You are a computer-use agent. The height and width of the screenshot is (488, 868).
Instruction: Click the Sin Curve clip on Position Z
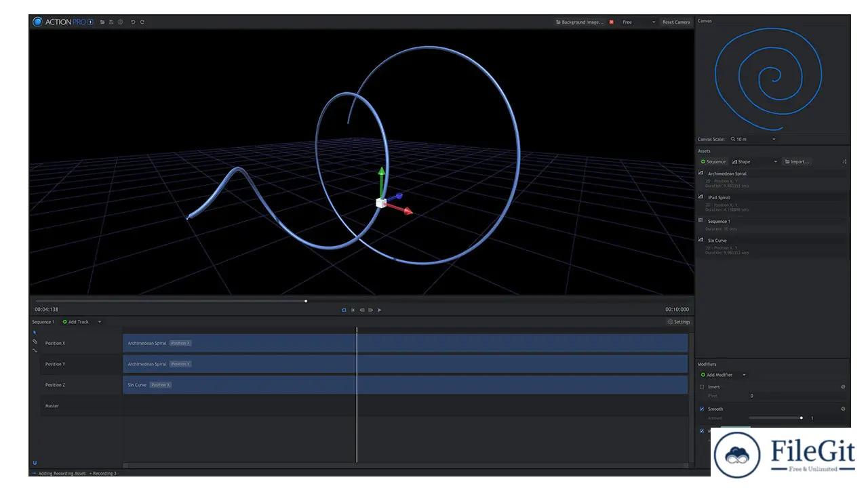click(406, 385)
